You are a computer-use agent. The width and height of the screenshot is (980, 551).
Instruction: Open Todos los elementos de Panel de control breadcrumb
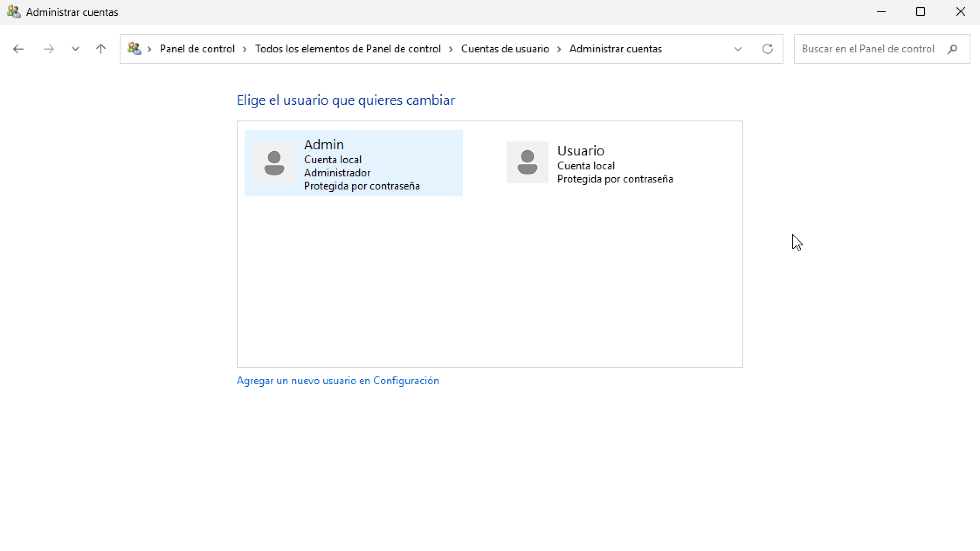click(x=348, y=49)
